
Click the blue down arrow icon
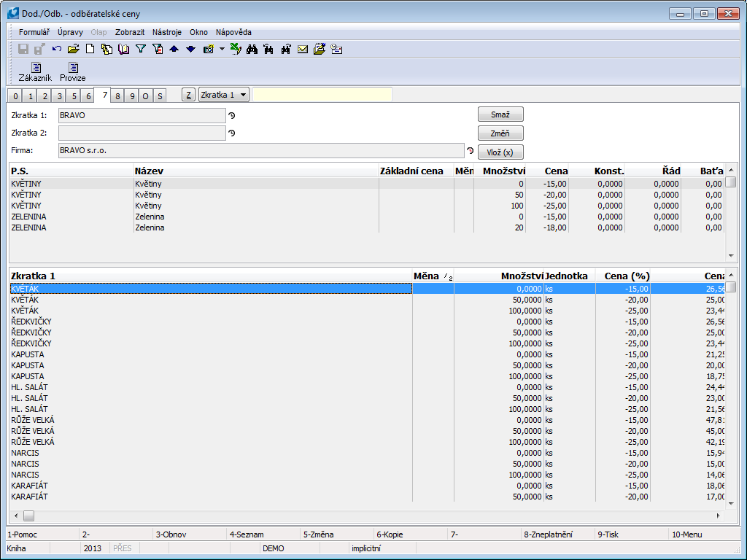(x=190, y=50)
